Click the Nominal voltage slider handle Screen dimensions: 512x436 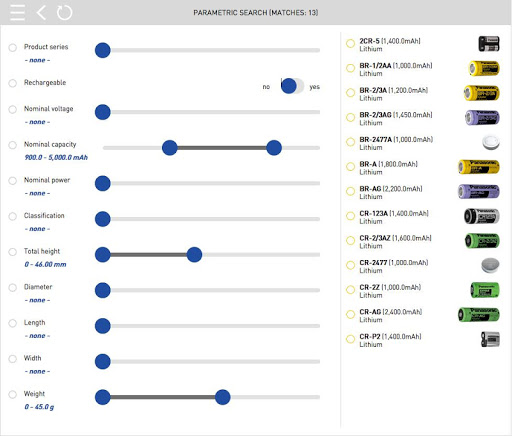pos(103,112)
